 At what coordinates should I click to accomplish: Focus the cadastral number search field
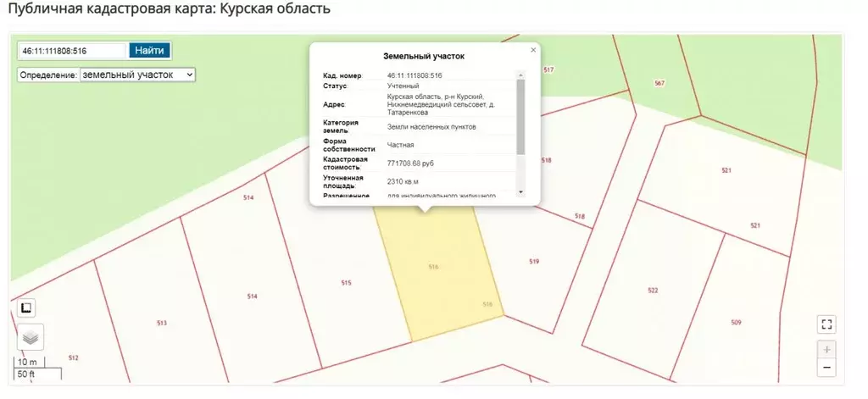click(72, 51)
